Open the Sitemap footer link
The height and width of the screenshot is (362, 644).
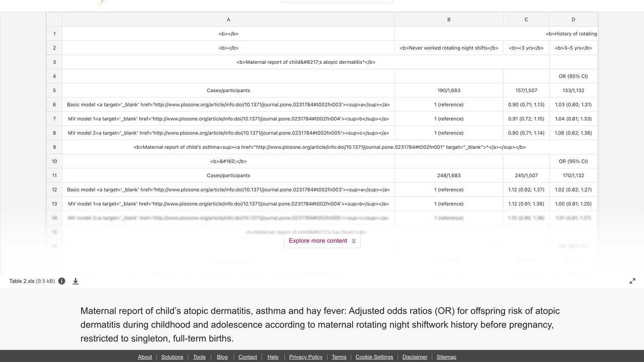(446, 357)
